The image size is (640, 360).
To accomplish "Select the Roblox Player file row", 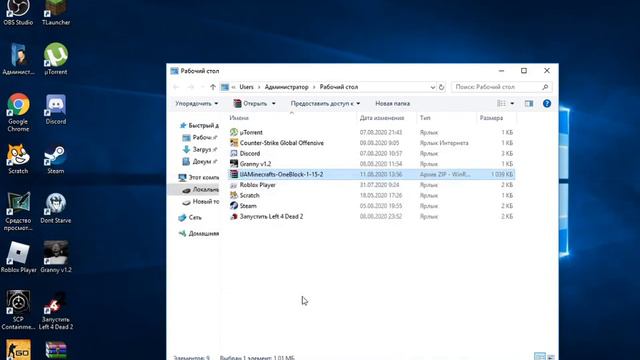I will coord(371,185).
